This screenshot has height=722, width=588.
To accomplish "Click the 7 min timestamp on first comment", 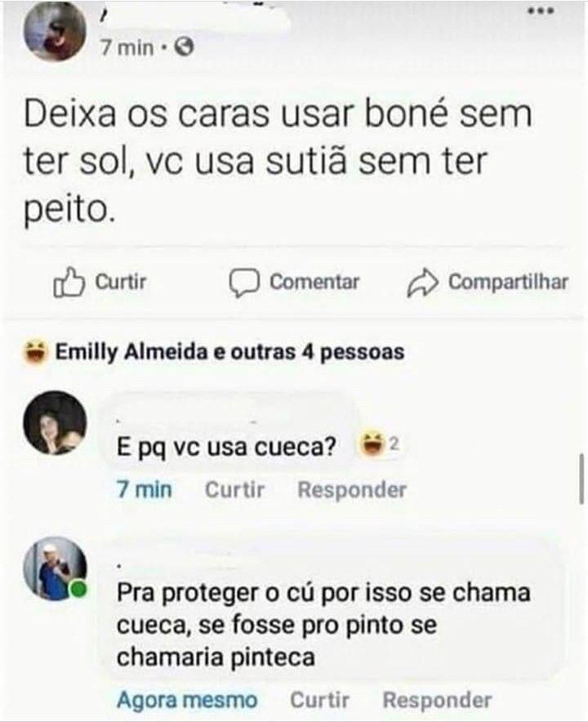I will coord(144,490).
